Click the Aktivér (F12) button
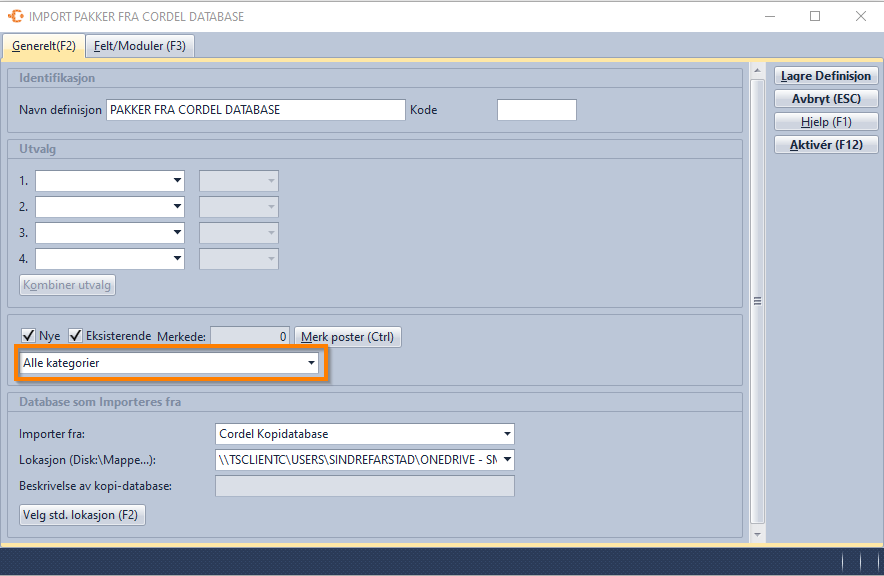The width and height of the screenshot is (884, 576). pyautogui.click(x=826, y=145)
